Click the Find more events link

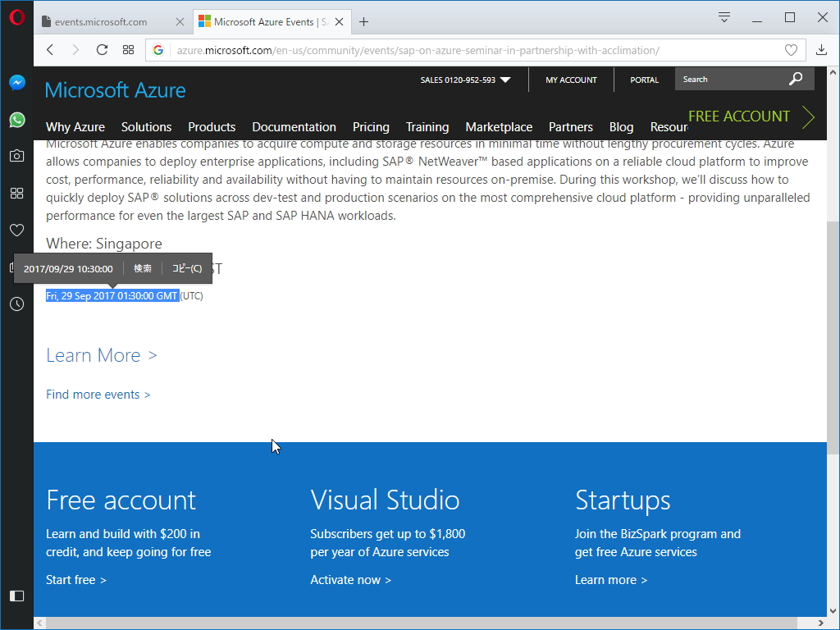click(x=98, y=395)
